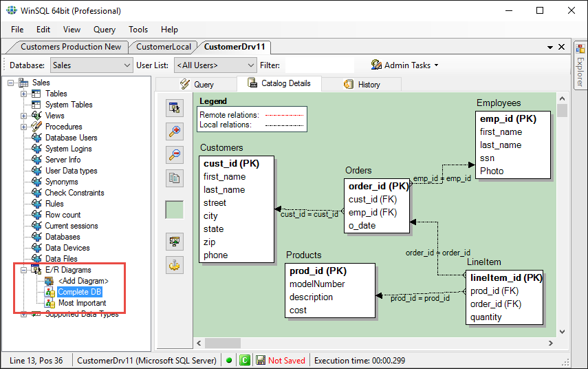Open the Database dropdown showing Sales
Screen dimensions: 588x369
coord(91,65)
